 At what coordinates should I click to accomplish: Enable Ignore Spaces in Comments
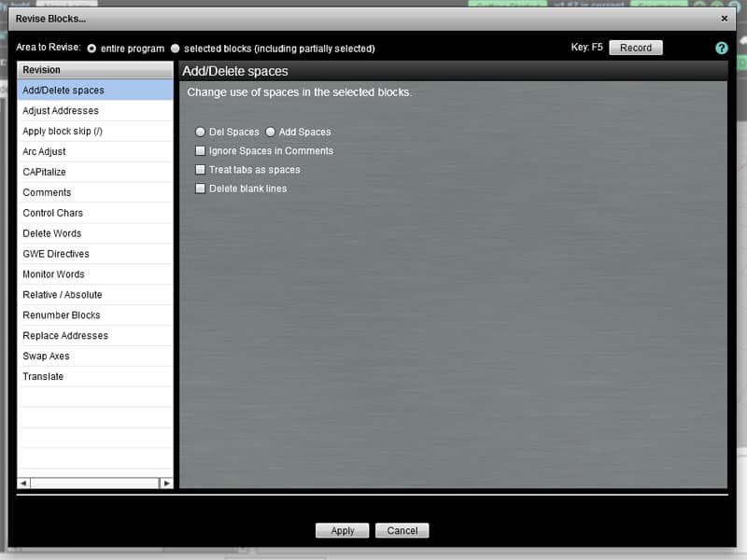tap(200, 150)
